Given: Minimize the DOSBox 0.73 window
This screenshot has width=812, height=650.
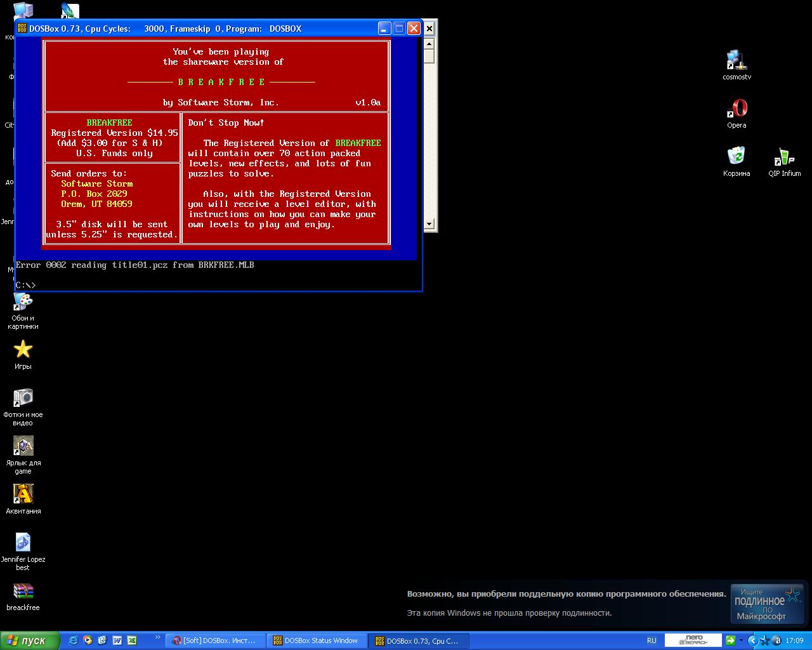Looking at the screenshot, I should (x=384, y=29).
